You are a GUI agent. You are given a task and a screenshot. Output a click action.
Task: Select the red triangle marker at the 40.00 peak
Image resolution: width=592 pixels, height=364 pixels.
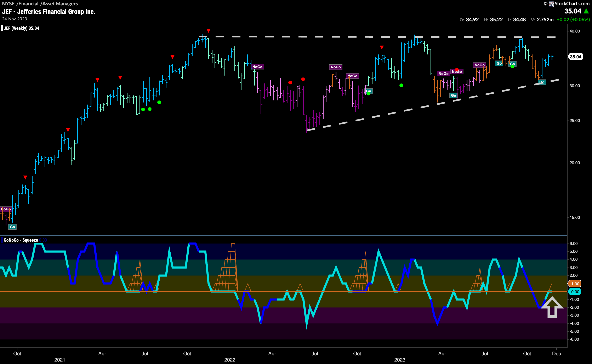[208, 31]
